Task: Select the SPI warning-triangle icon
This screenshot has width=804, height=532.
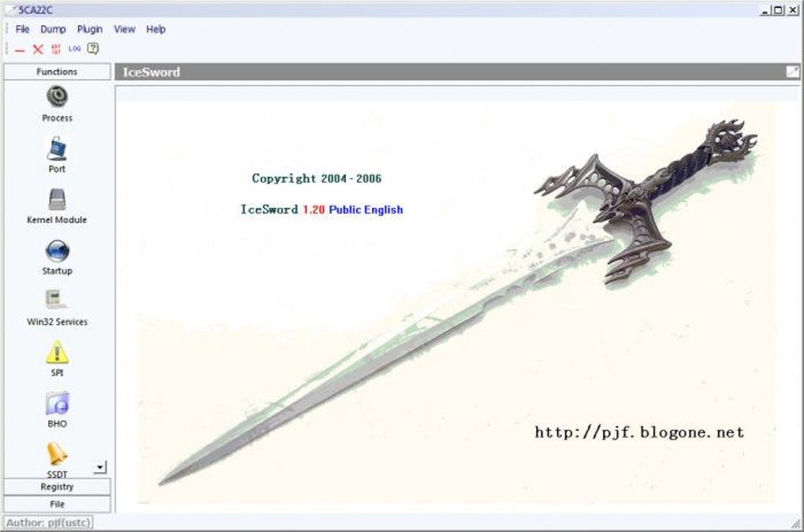Action: coord(57,352)
